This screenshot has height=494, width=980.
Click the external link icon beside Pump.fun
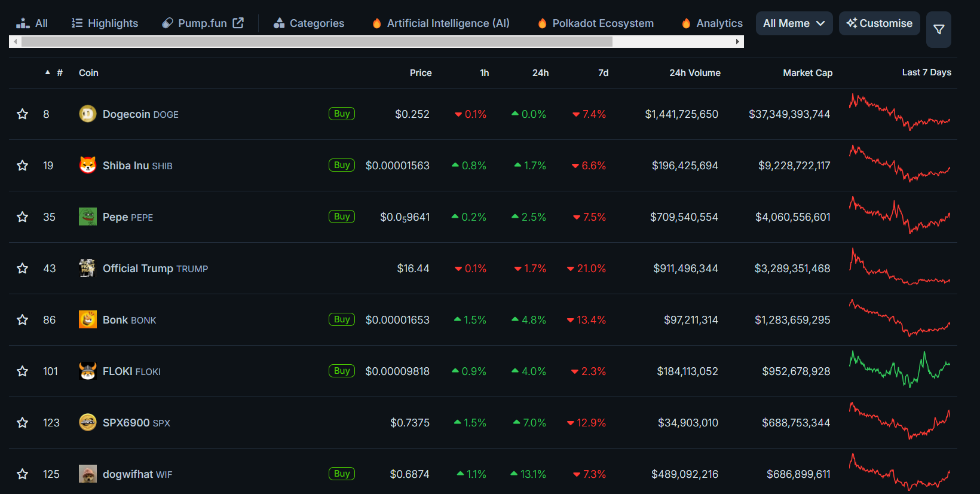(x=238, y=23)
